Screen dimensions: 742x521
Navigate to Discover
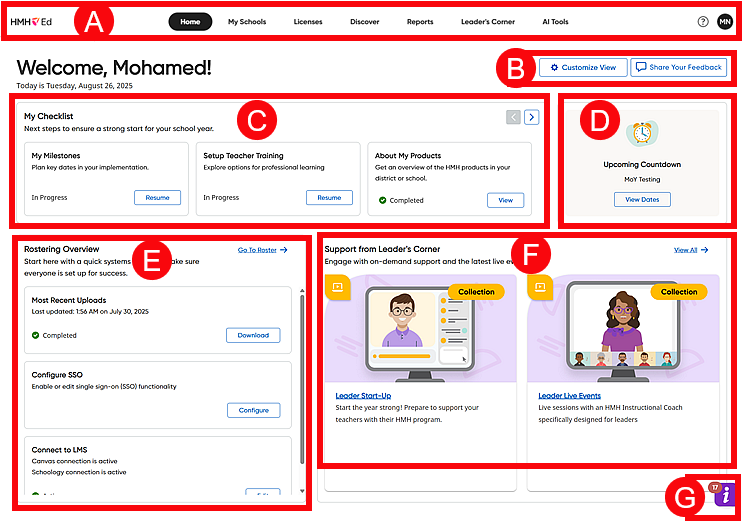click(365, 22)
